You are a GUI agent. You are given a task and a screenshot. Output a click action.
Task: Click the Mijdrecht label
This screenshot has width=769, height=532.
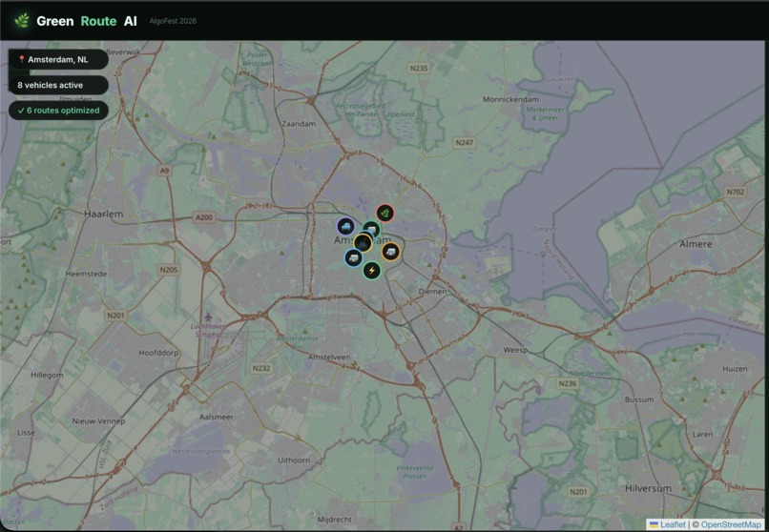[335, 520]
